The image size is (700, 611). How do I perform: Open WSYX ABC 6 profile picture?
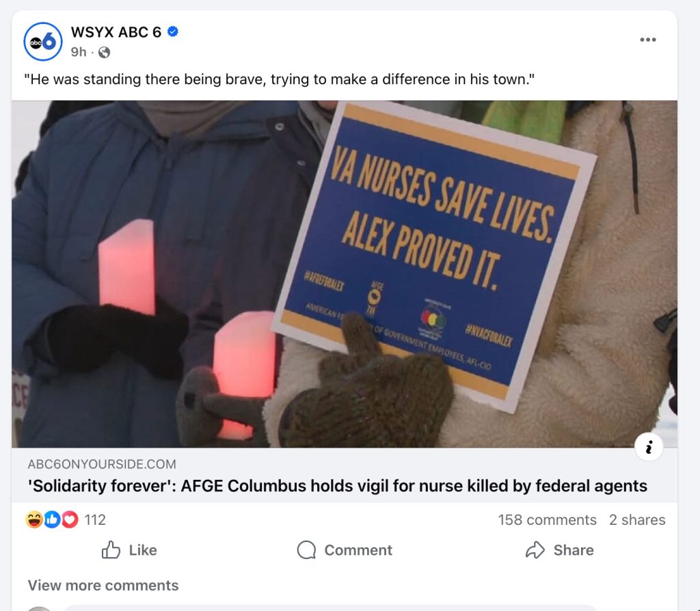click(x=43, y=42)
